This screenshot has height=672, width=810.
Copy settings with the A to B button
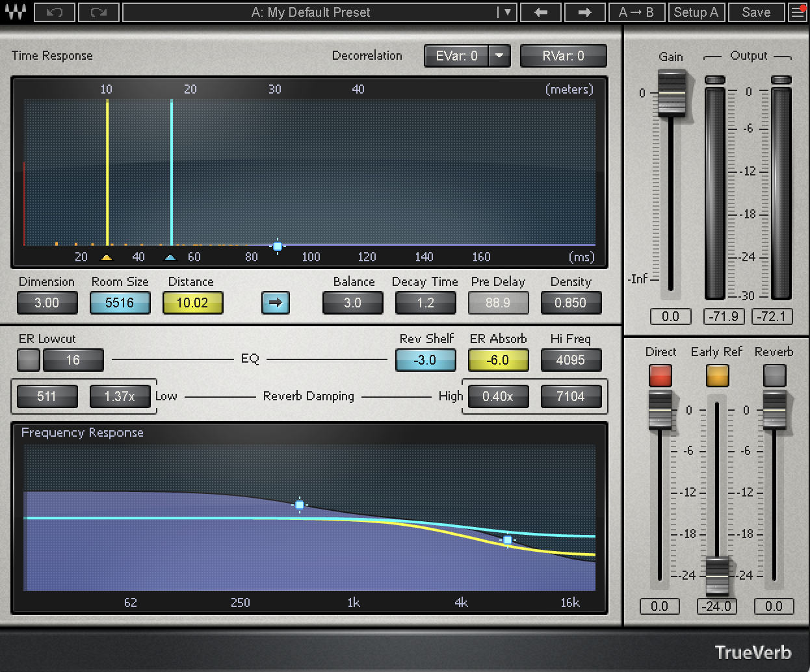[636, 12]
